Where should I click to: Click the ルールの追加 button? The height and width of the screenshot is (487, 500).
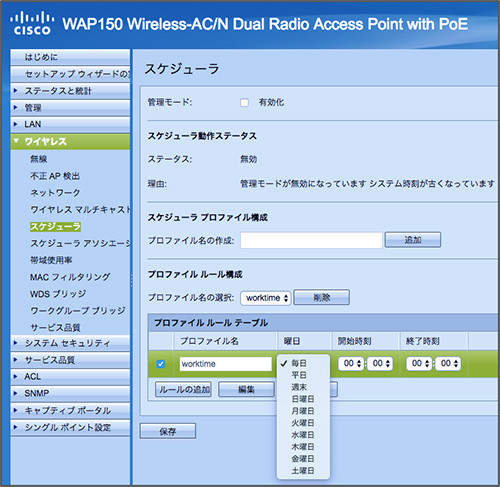tap(183, 389)
